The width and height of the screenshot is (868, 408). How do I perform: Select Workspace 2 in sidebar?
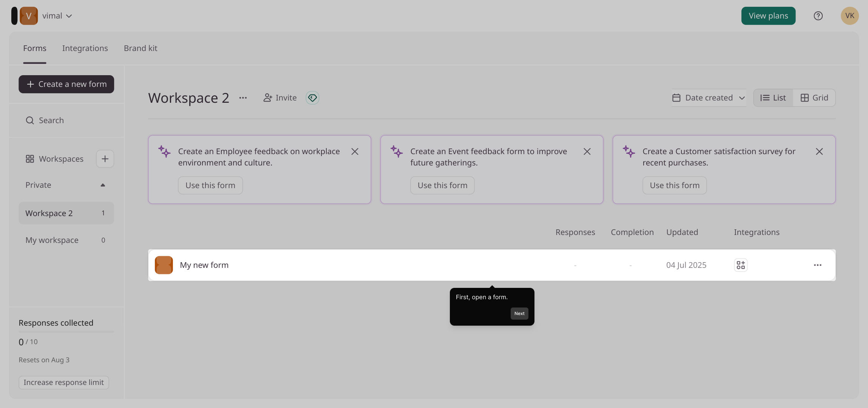pyautogui.click(x=66, y=213)
